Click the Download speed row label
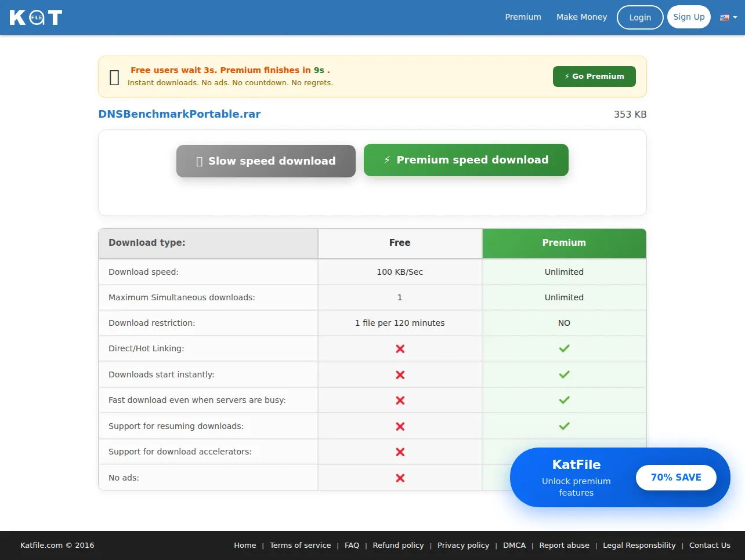745x560 pixels. click(x=143, y=272)
